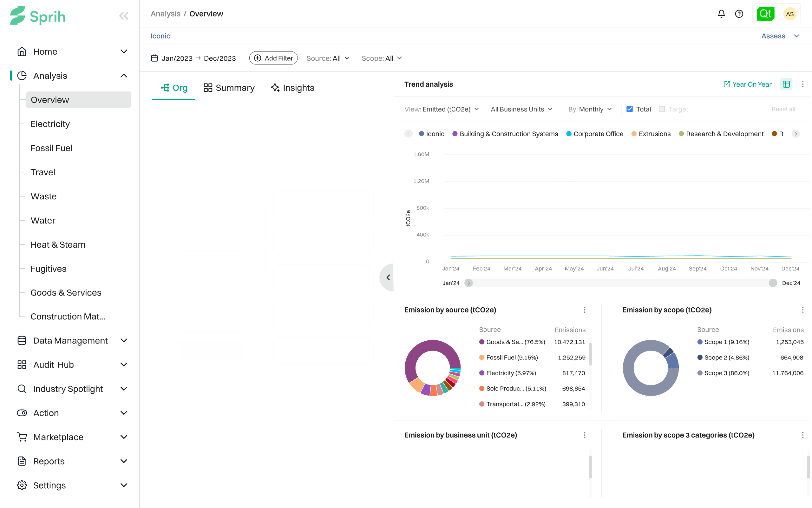Image resolution: width=812 pixels, height=508 pixels.
Task: Open View: Emitted (tCO2e) dropdown
Action: (441, 109)
